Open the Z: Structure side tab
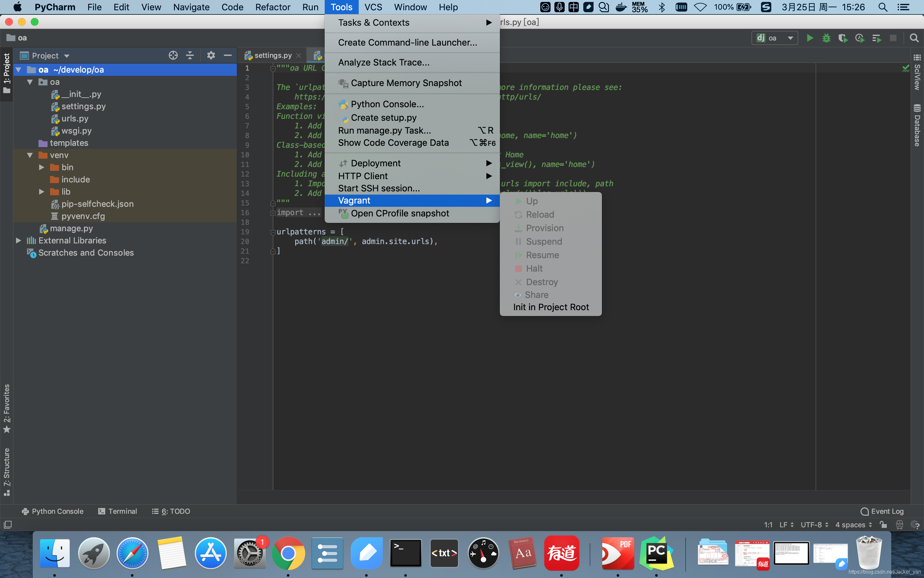Viewport: 924px width, 578px height. (6, 471)
